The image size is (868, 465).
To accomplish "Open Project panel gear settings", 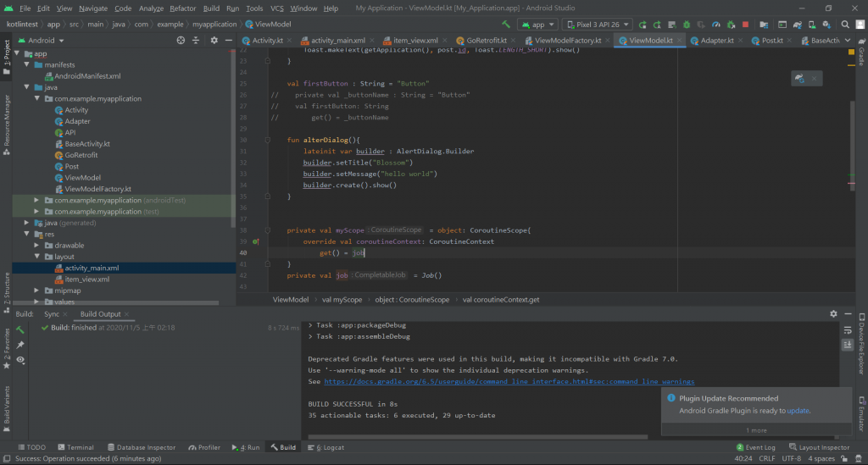I will (214, 40).
